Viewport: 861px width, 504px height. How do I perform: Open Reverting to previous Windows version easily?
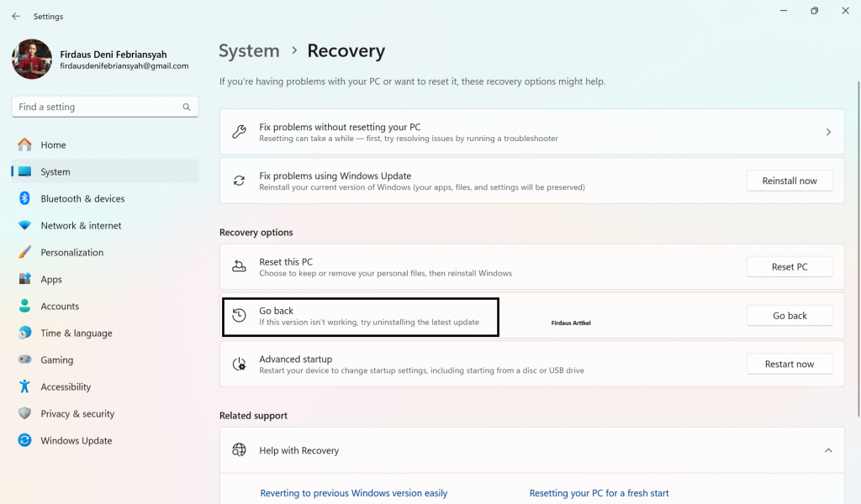pos(354,493)
